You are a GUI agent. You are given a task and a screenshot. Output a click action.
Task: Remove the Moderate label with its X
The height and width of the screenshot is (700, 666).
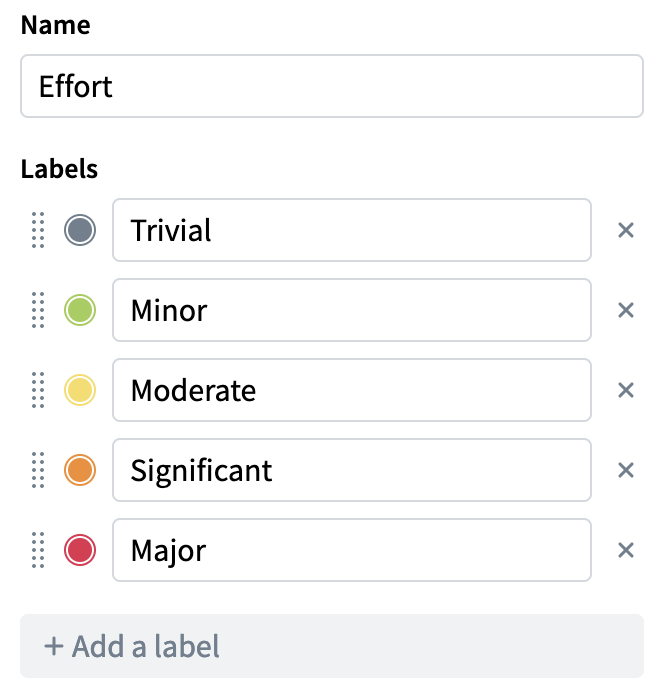(x=626, y=390)
